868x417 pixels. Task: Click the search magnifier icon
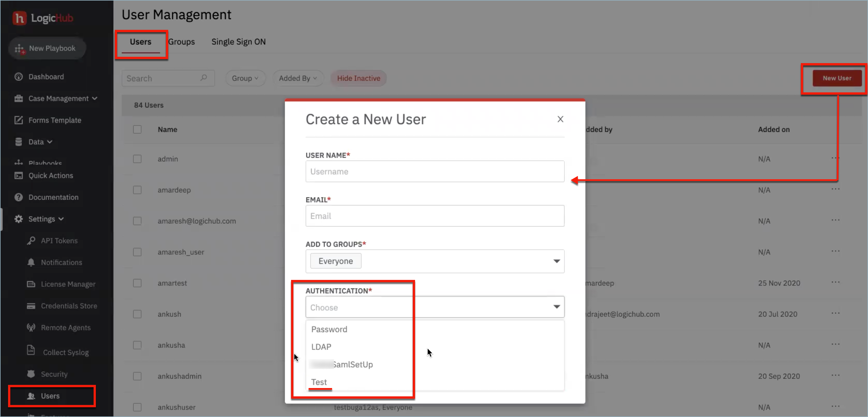point(204,78)
